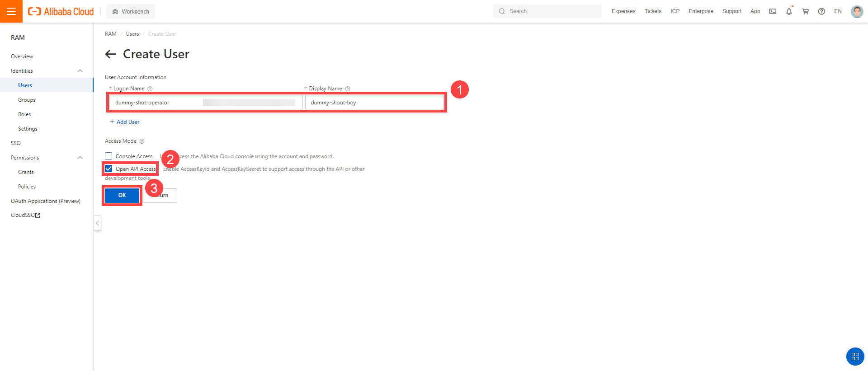This screenshot has width=868, height=371.
Task: Click the Logon Name help icon
Action: [x=150, y=89]
